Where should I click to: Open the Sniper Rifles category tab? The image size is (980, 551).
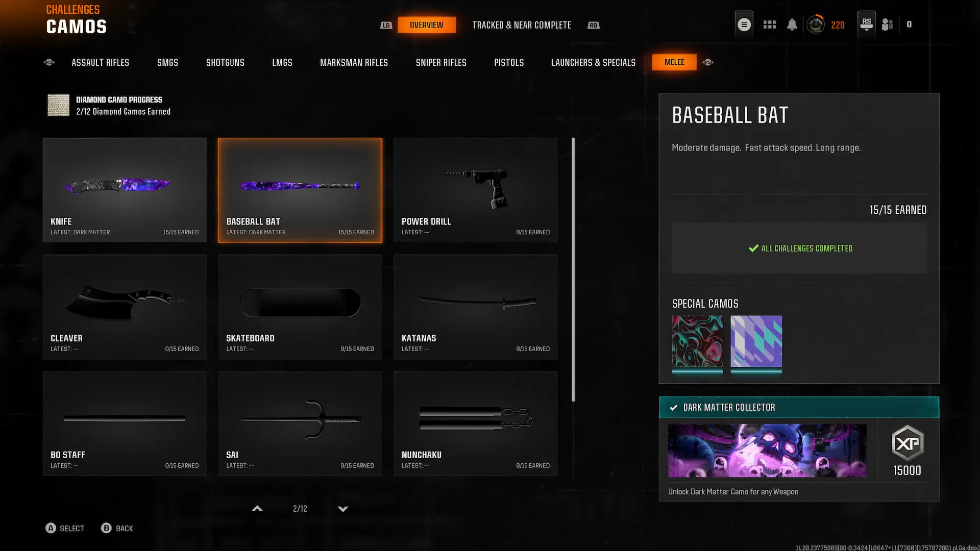[x=440, y=62]
